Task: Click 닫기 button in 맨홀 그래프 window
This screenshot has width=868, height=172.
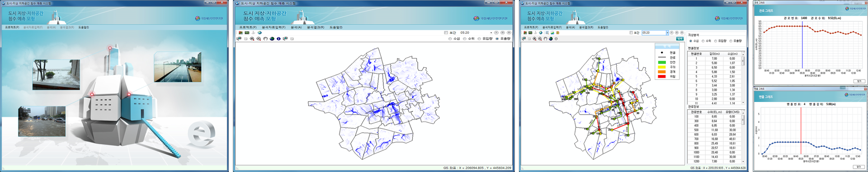Action: (859, 167)
